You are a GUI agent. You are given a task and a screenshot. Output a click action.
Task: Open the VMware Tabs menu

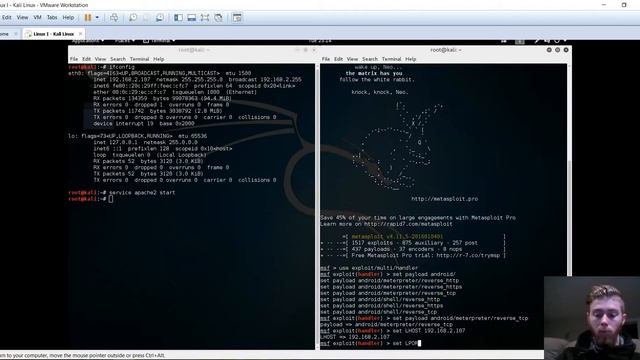point(52,18)
